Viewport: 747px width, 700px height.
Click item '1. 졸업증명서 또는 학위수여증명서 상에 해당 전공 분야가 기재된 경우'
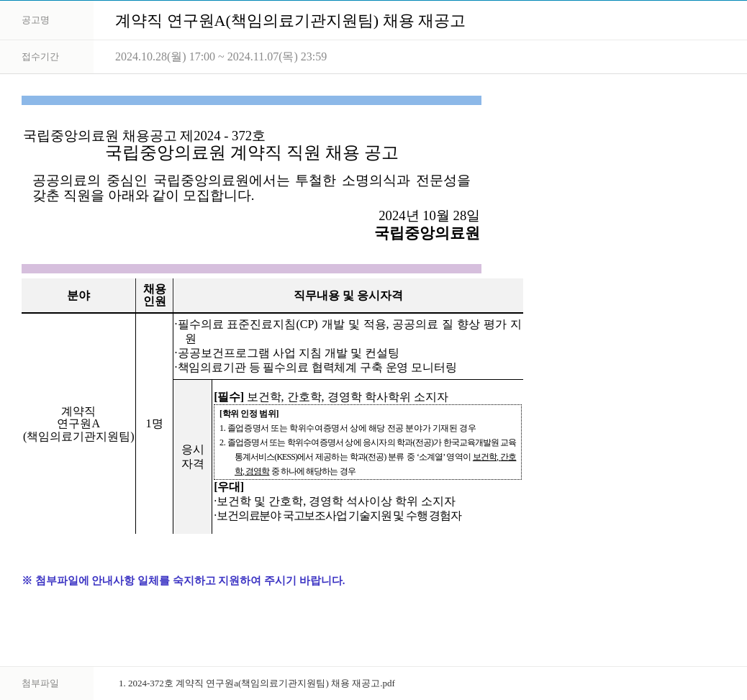click(348, 429)
